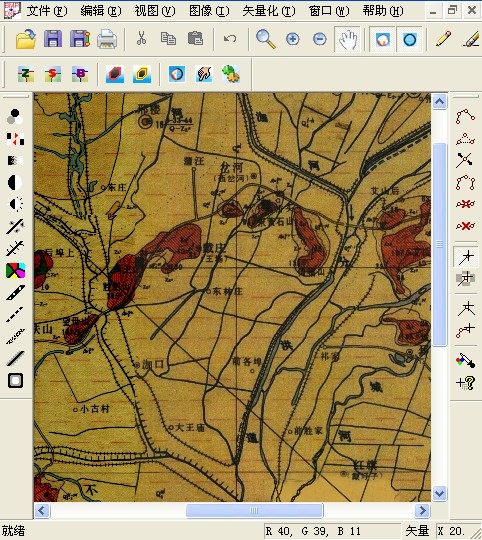
Task: Toggle the hand pan tool
Action: (348, 40)
